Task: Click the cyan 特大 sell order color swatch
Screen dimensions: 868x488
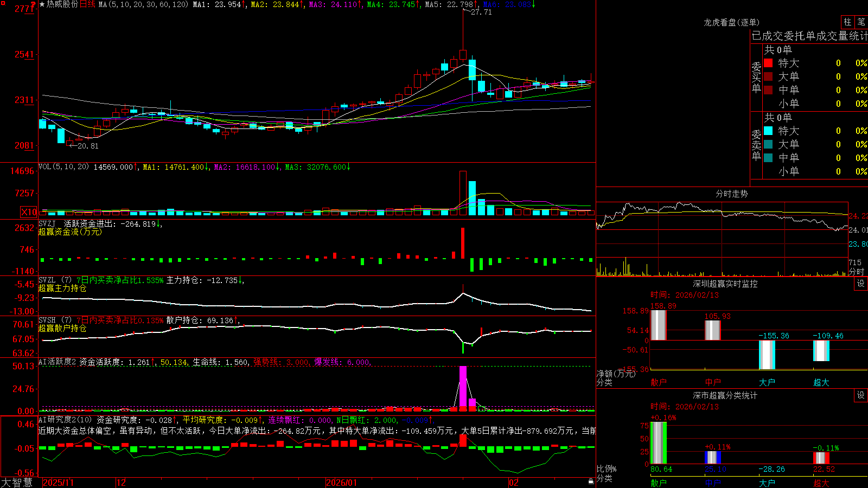Action: click(x=768, y=131)
